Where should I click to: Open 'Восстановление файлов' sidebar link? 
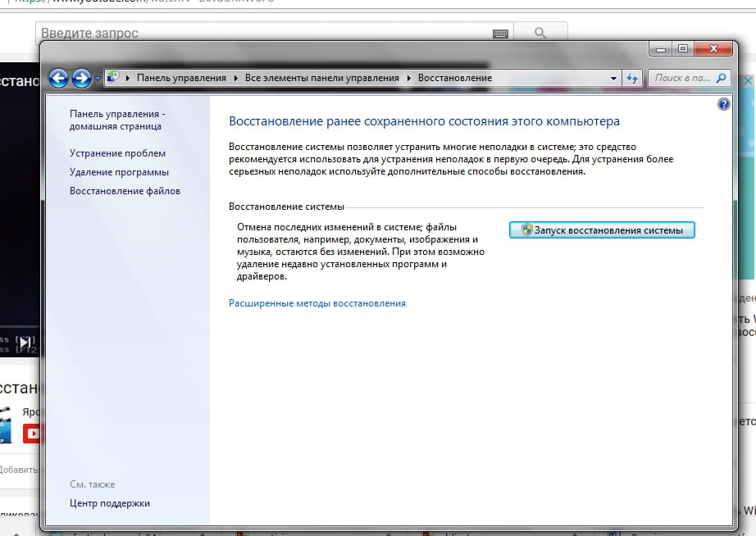(x=125, y=191)
